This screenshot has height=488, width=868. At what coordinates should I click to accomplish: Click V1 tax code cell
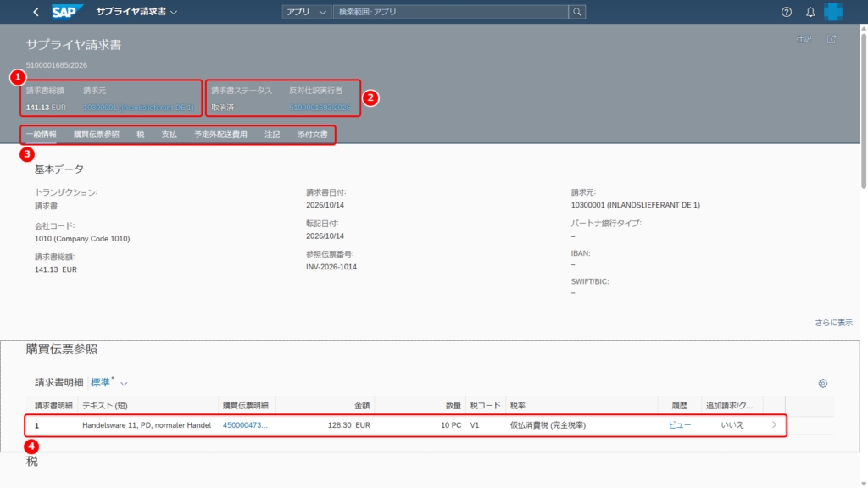point(475,425)
